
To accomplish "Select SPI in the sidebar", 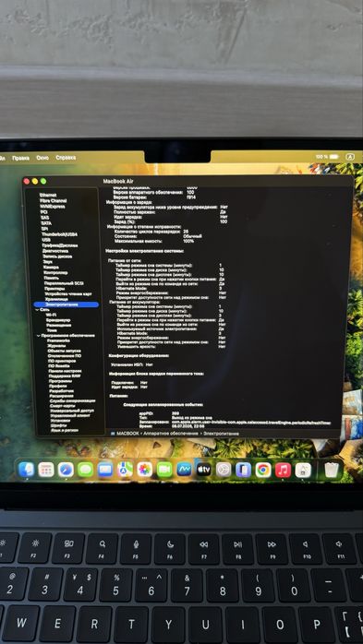I will pos(44,229).
